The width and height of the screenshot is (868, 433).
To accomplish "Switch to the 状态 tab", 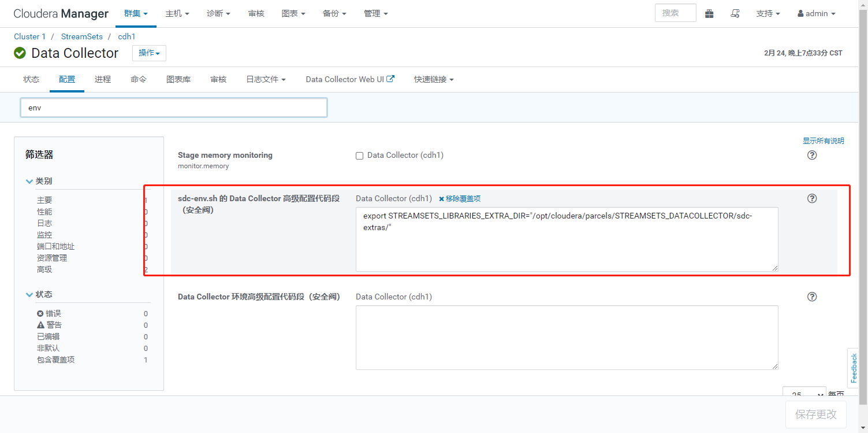I will pyautogui.click(x=31, y=79).
